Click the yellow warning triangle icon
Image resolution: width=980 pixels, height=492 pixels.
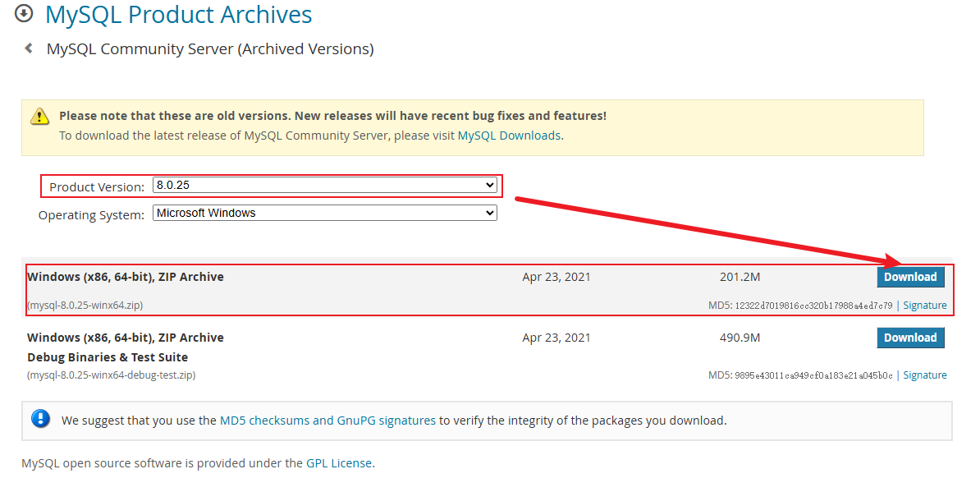click(x=39, y=117)
